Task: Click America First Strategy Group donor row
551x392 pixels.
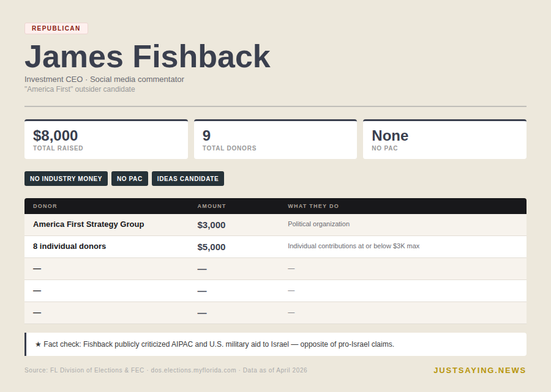Action: point(89,224)
